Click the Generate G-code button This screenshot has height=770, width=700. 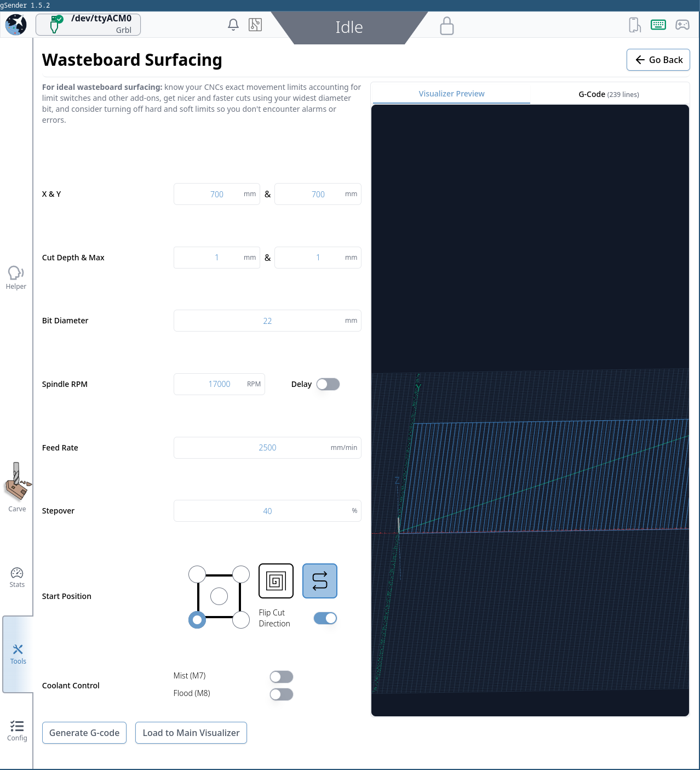click(84, 733)
